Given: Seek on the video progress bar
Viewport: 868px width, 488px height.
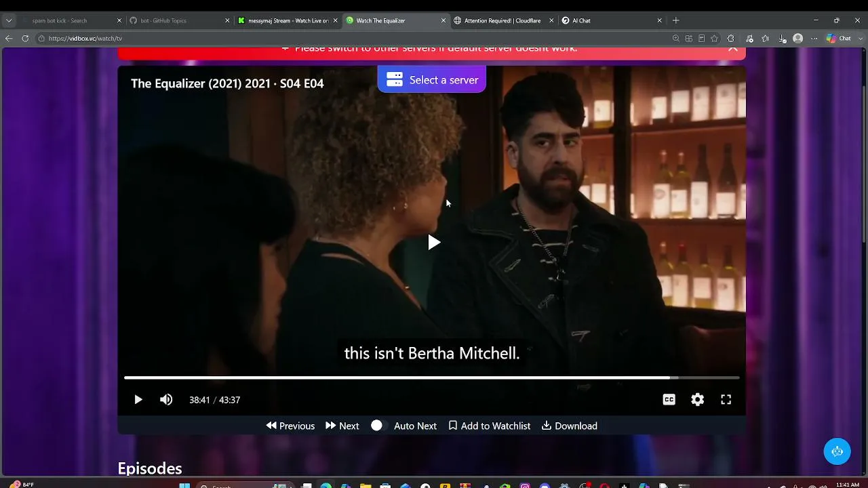Looking at the screenshot, I should [431, 378].
